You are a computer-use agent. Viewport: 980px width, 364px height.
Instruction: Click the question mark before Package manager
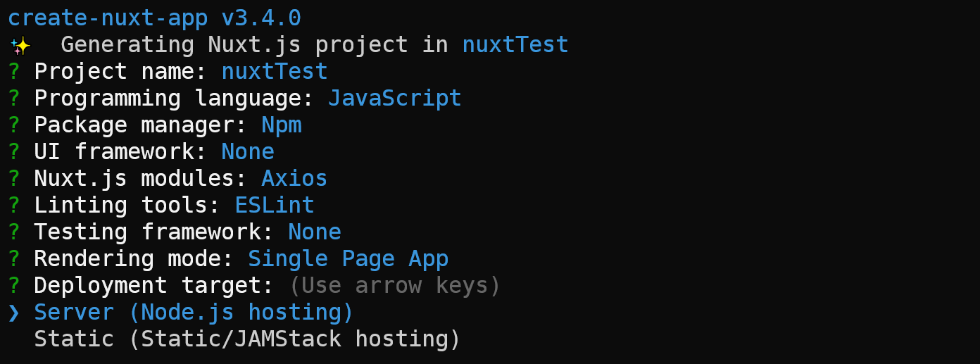tap(14, 125)
